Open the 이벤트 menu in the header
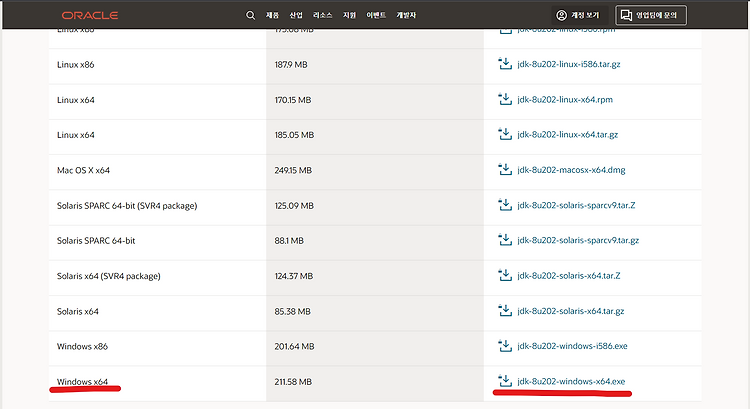 click(376, 15)
